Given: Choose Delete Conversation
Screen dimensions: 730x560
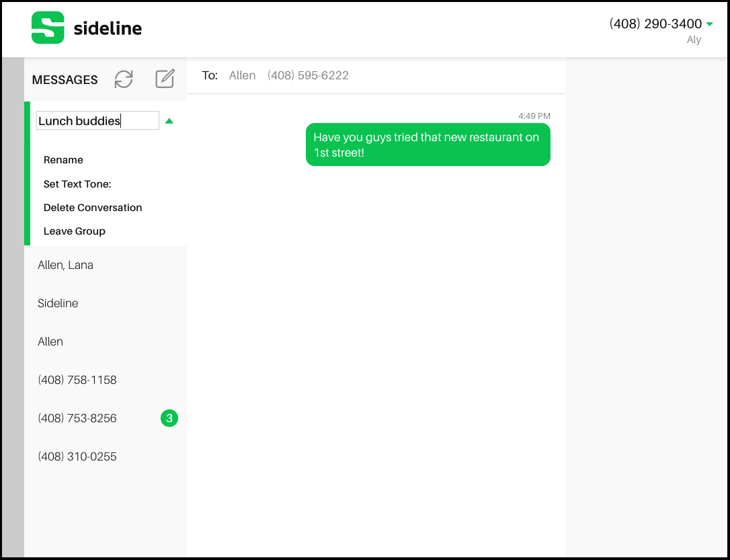Looking at the screenshot, I should pos(93,208).
